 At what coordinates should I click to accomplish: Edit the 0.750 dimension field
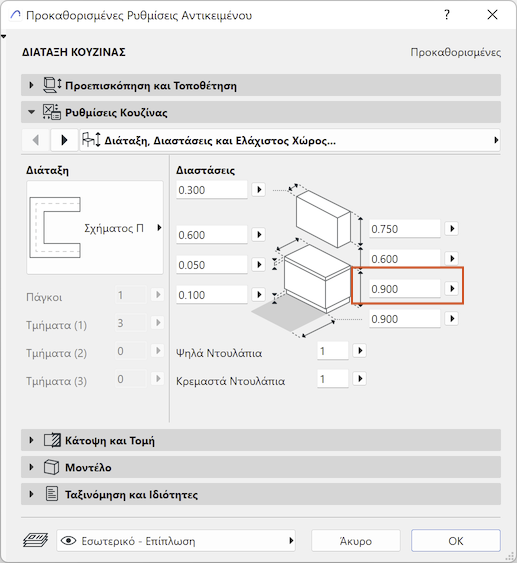(405, 229)
